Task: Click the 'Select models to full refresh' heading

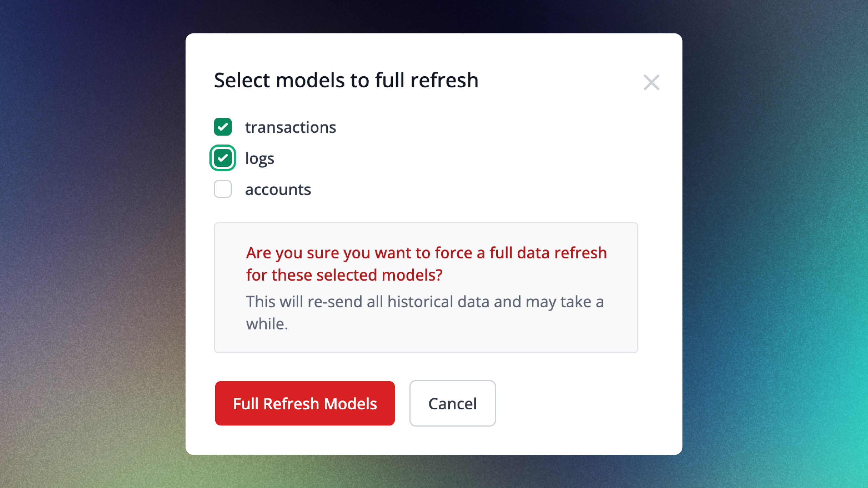Action: (x=346, y=81)
